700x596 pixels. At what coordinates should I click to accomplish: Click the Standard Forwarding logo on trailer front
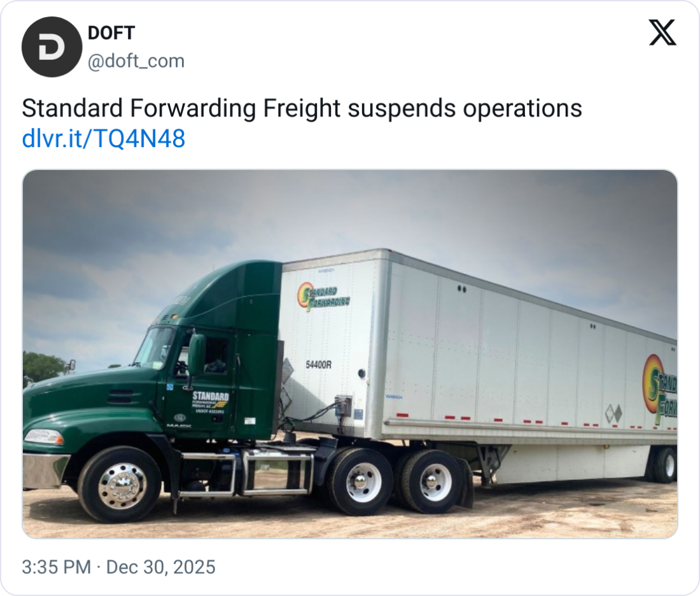323,296
